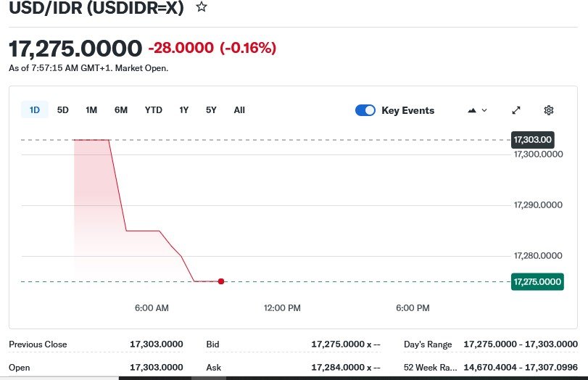Click the Day's Range label
This screenshot has width=588, height=380.
pos(428,344)
